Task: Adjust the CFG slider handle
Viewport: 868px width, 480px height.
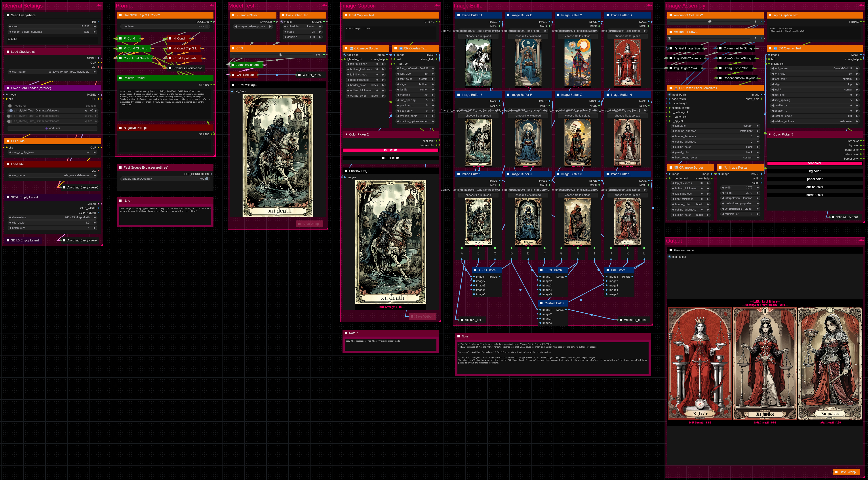Action: (280, 55)
